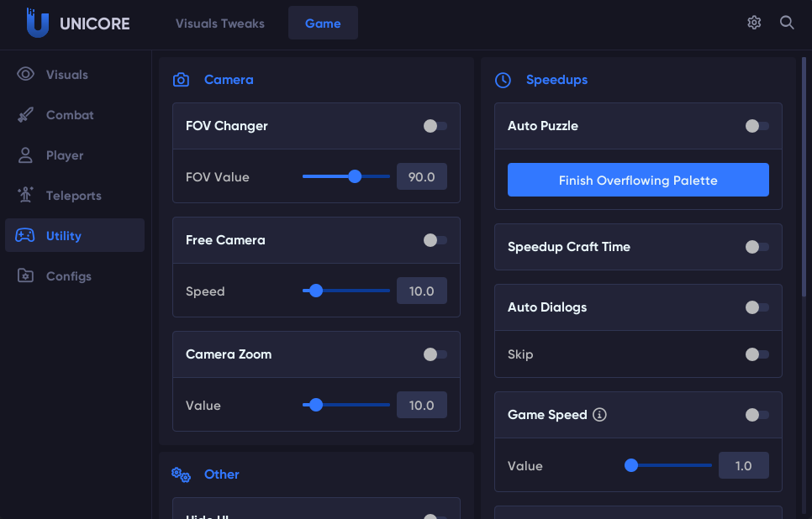Toggle Speedup Craft Time on

(757, 247)
